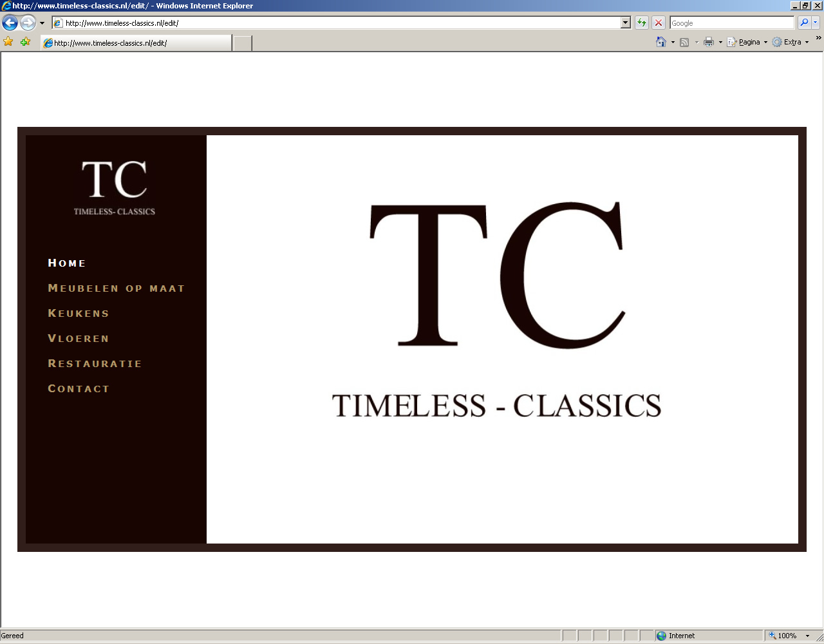
Task: Expand the toolbar overflow chevron
Action: 818,39
